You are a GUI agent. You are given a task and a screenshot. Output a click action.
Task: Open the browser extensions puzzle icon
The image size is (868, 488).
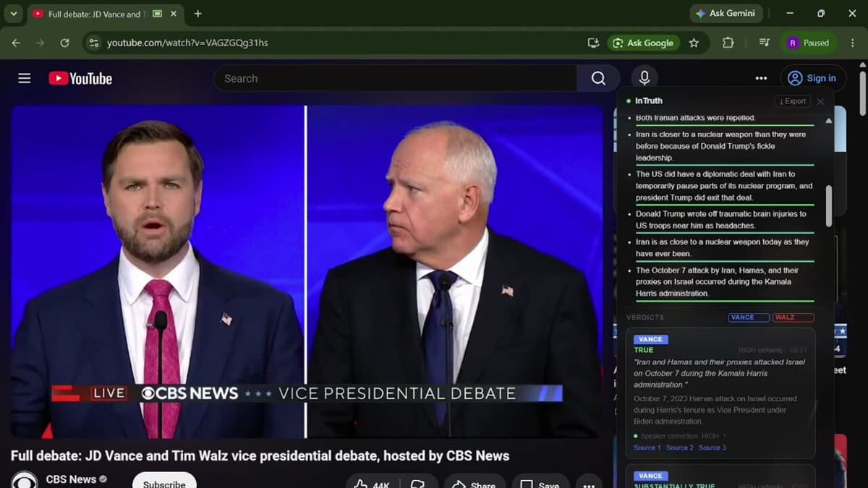pos(728,43)
